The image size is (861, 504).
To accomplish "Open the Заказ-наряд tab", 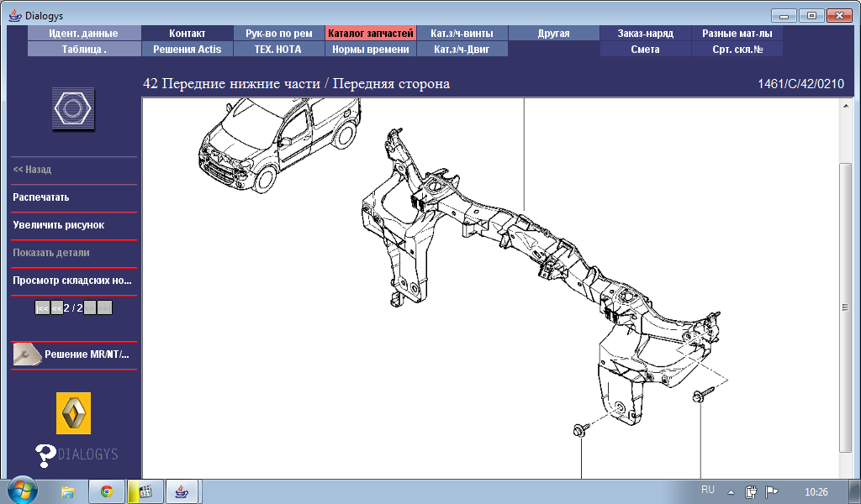I will pyautogui.click(x=645, y=33).
